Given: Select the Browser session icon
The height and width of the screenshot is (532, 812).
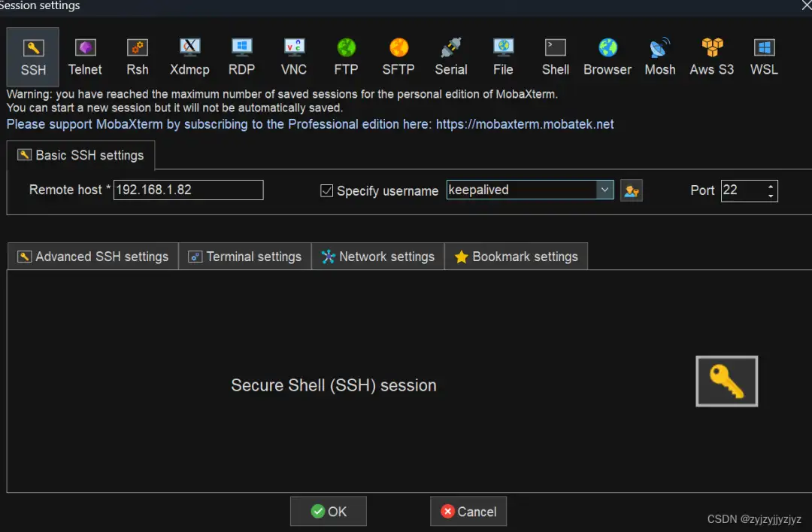Looking at the screenshot, I should point(607,57).
